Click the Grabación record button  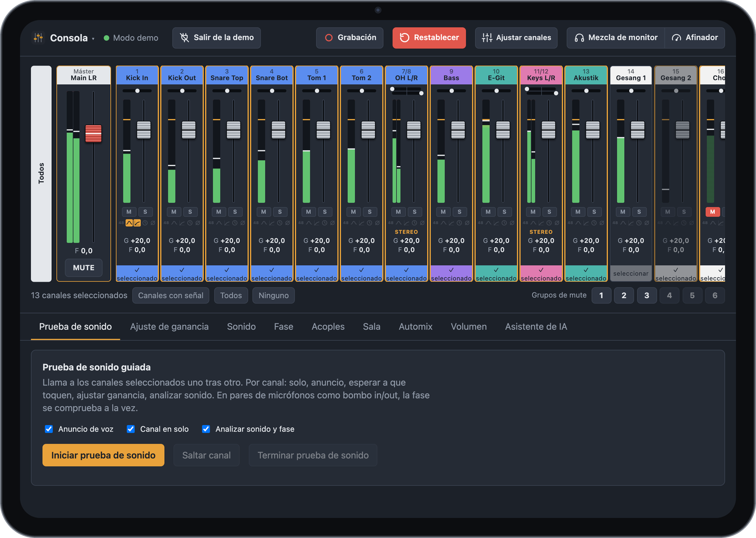(350, 38)
